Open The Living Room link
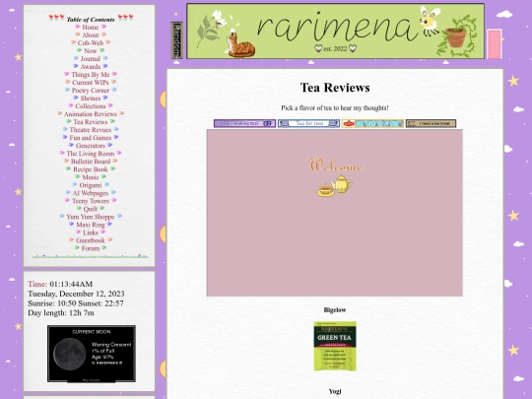The image size is (532, 399). (91, 154)
